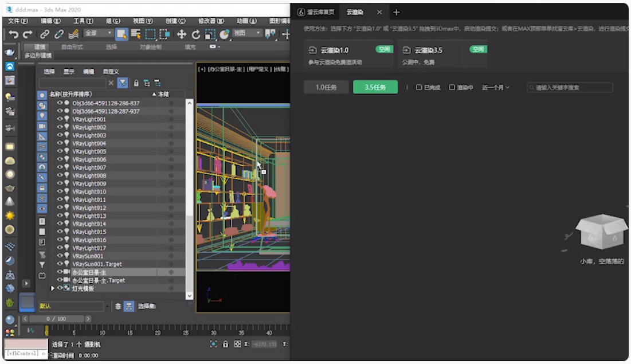Screen dimensions: 631x364
Task: Hide VRayLight001 using its eye icon
Action: tap(60, 119)
